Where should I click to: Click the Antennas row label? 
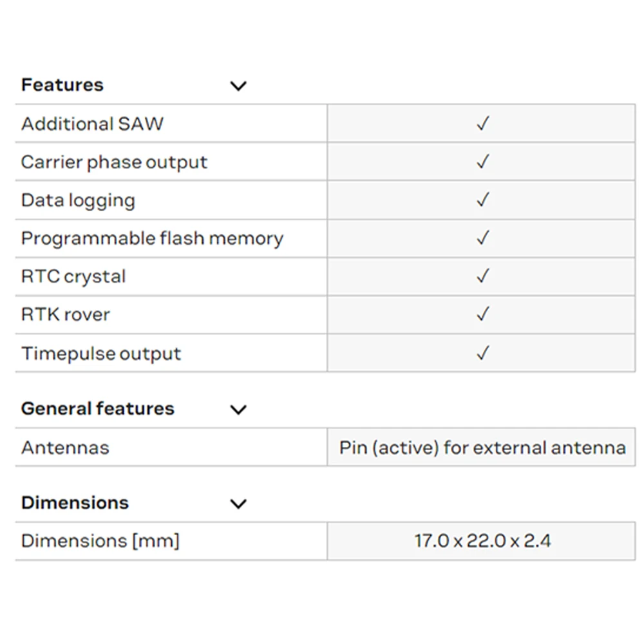tap(66, 448)
